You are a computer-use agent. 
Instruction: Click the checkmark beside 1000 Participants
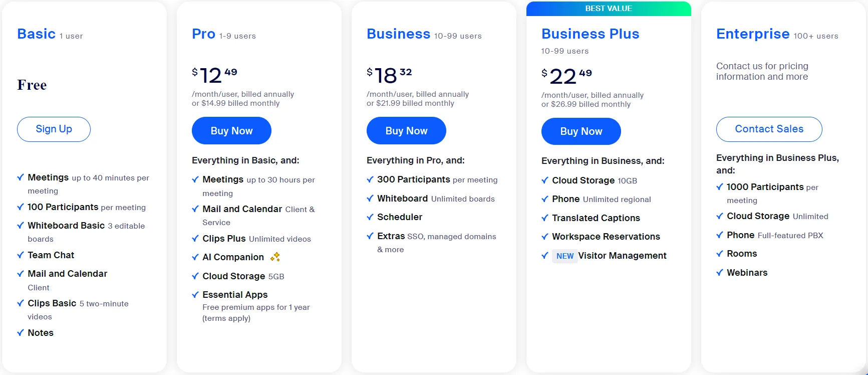(x=720, y=187)
